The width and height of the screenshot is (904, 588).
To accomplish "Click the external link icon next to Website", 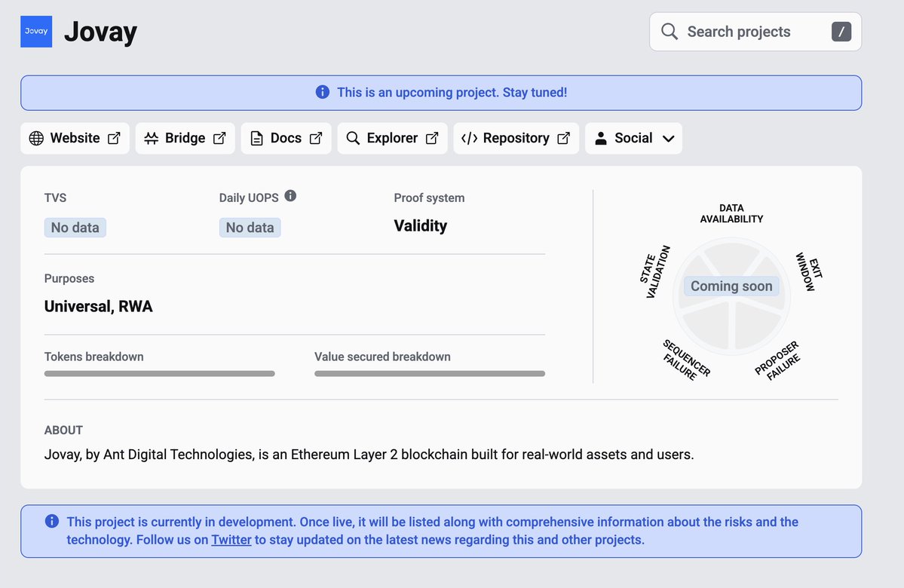I will click(114, 139).
